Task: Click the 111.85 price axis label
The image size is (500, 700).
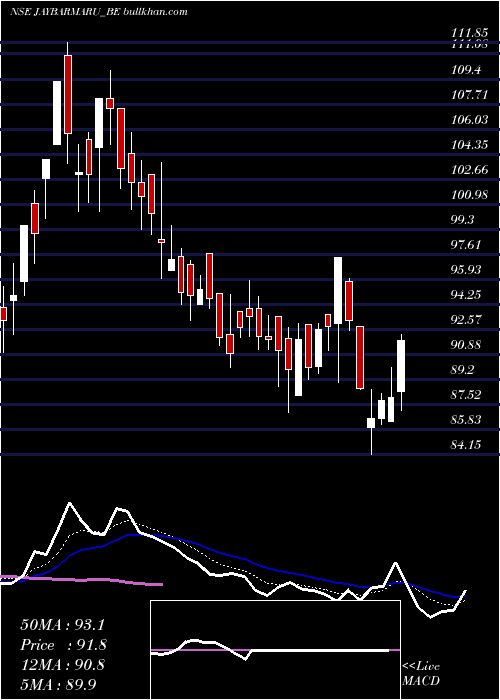Action: (x=469, y=33)
